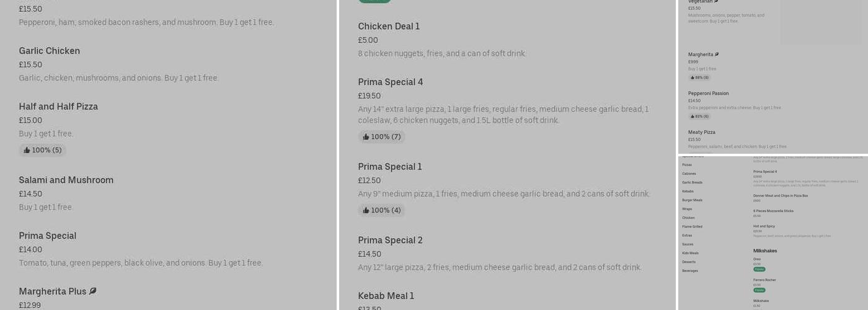Viewport: 868px width, 310px height.
Task: Click vegetarian leaf icon beside Margherita Plus
Action: click(x=93, y=291)
